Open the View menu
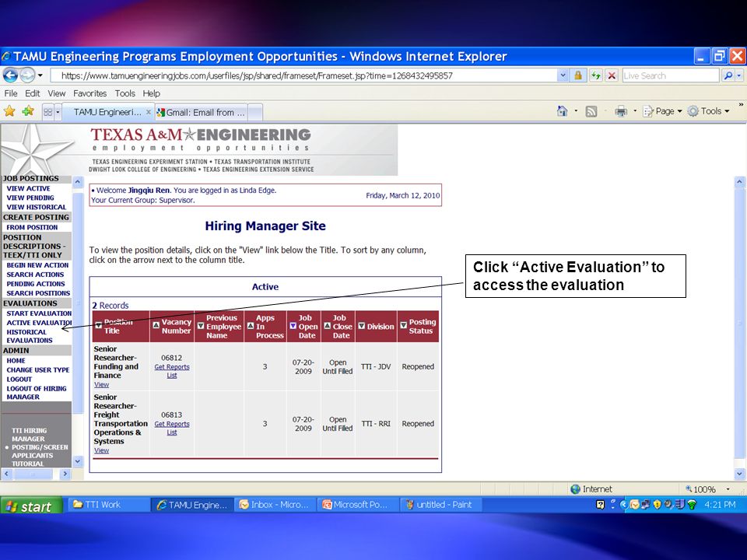The width and height of the screenshot is (747, 560). point(56,93)
